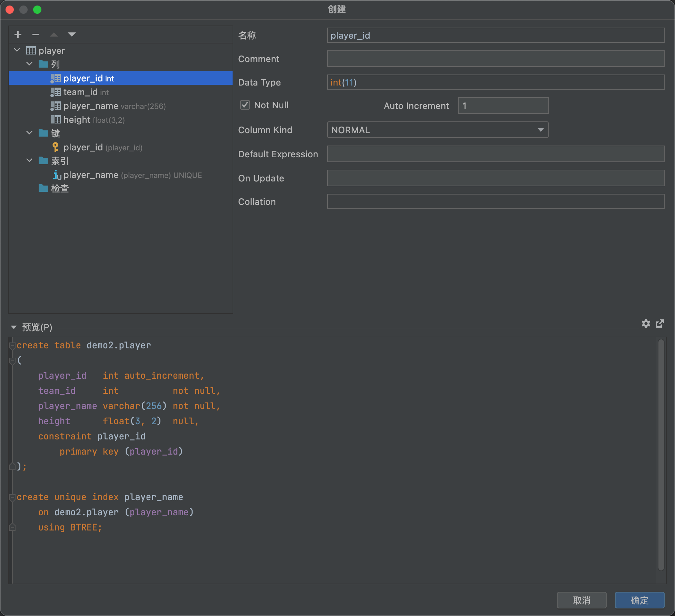
Task: Click the remove (−) button in the tree toolbar
Action: pos(36,34)
